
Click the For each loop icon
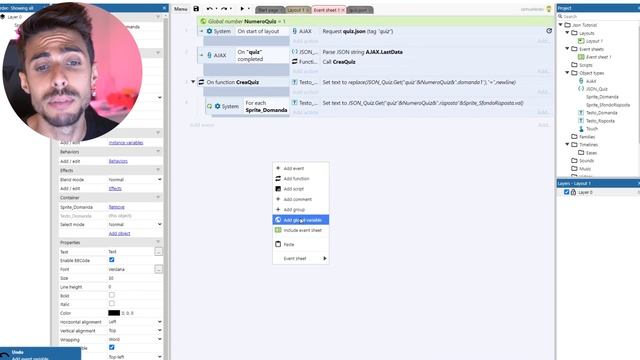(209, 106)
